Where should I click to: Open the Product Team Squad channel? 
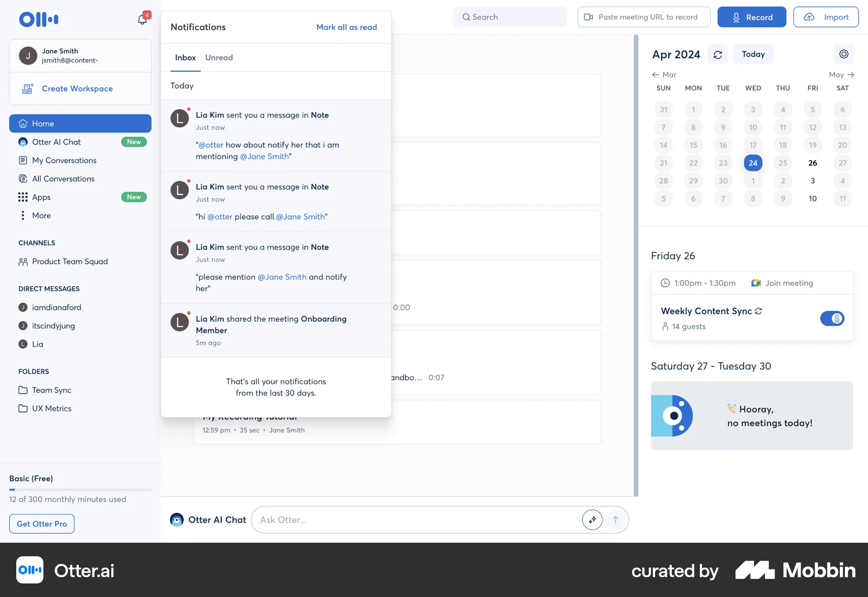click(70, 261)
